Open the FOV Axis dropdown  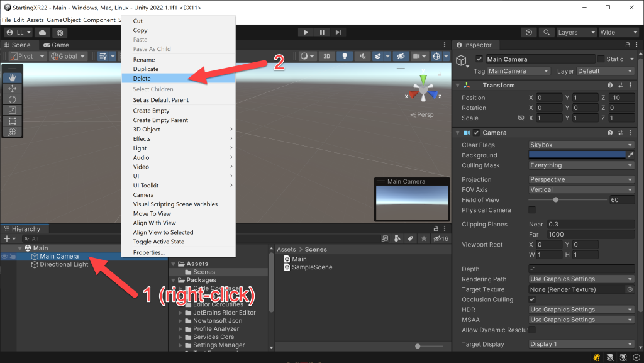[x=581, y=190]
